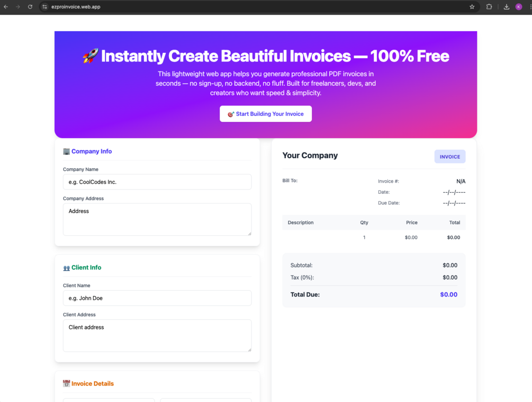This screenshot has height=402, width=532.
Task: Open the Chrome three-dot menu
Action: (x=530, y=7)
